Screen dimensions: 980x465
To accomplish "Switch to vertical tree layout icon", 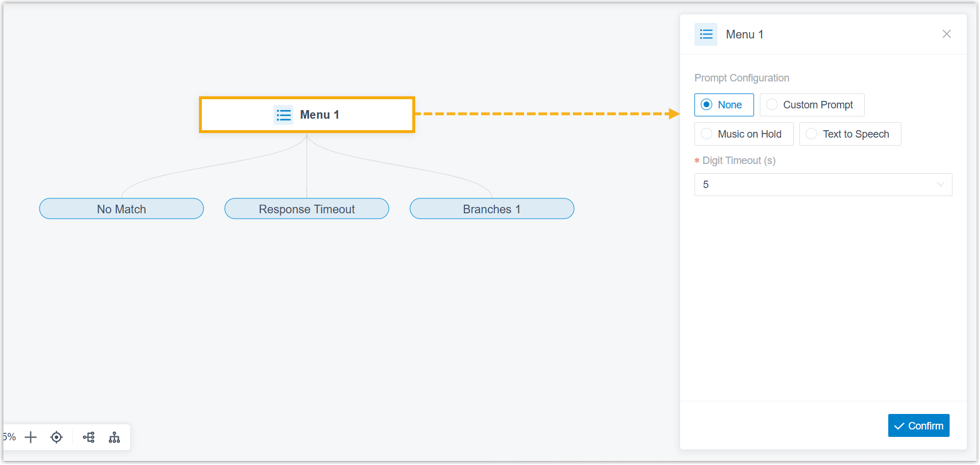I will coord(115,437).
